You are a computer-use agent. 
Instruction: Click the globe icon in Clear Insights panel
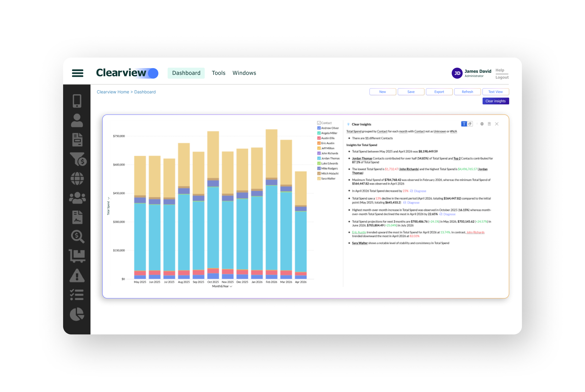click(482, 124)
